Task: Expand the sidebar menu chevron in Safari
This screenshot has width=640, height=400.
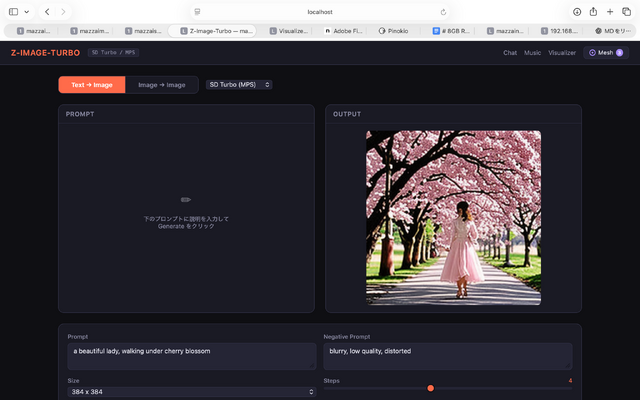Action: [x=27, y=11]
